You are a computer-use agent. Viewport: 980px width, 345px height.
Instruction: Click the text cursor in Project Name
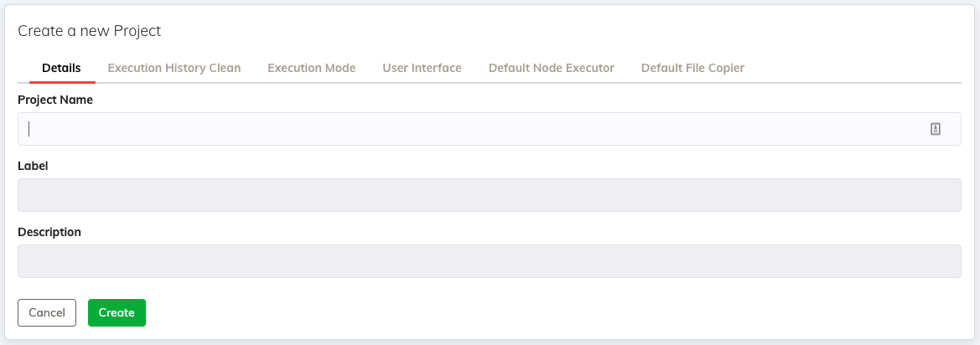click(29, 129)
